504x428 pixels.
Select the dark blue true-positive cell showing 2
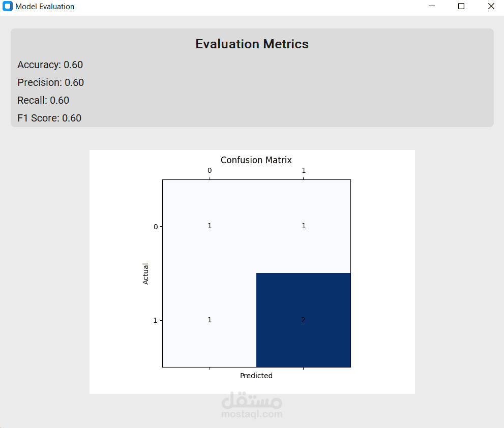[x=304, y=320]
